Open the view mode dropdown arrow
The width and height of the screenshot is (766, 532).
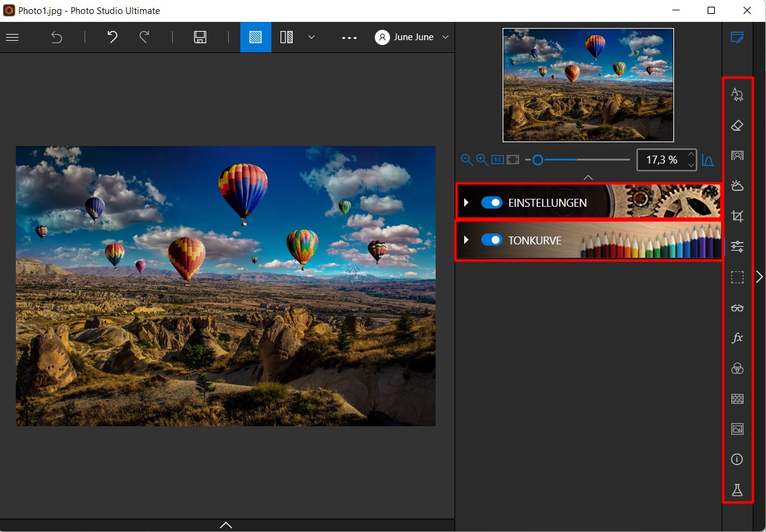312,37
